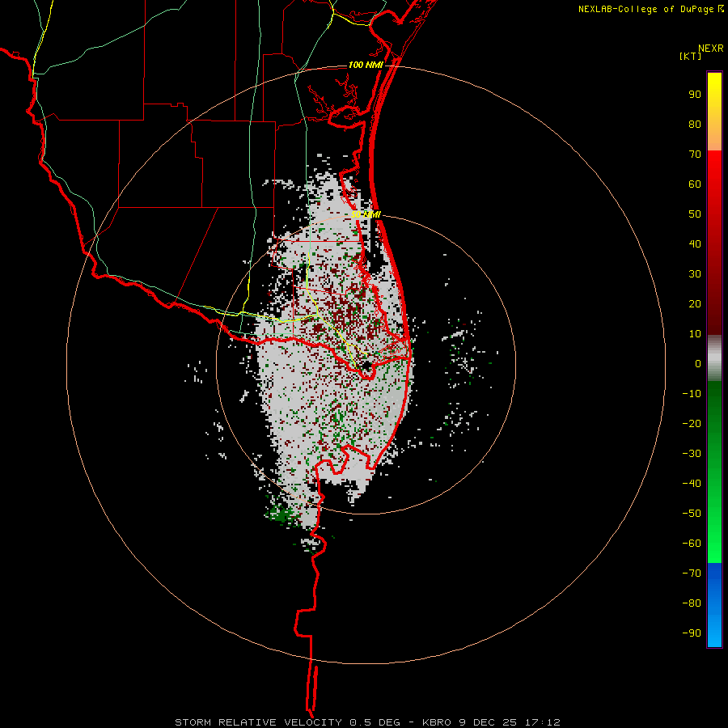Click the NEXR label above the color scale
728x728 pixels.
pos(710,49)
